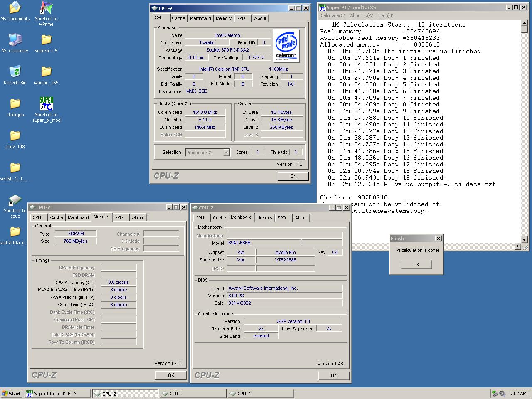Open the clockgen folder icon
This screenshot has height=399, width=532.
[x=15, y=103]
